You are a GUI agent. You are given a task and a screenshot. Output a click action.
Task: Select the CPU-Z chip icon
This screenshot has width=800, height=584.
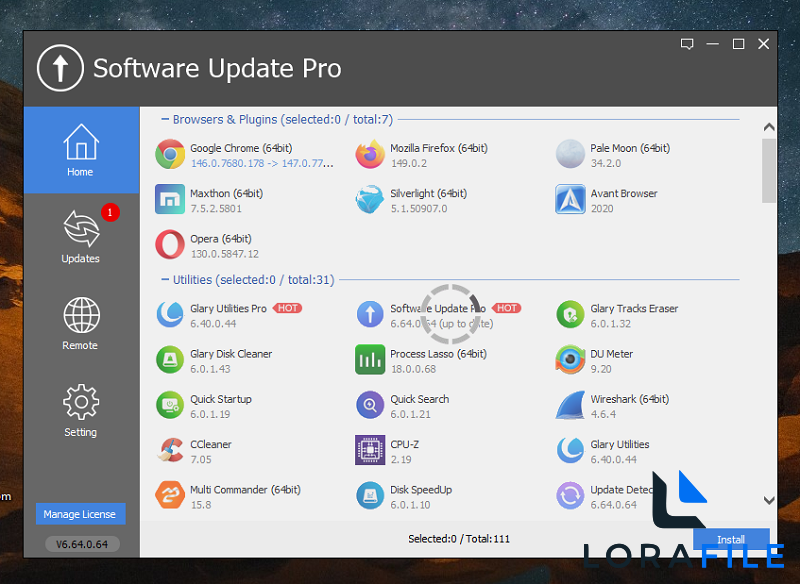click(x=369, y=449)
